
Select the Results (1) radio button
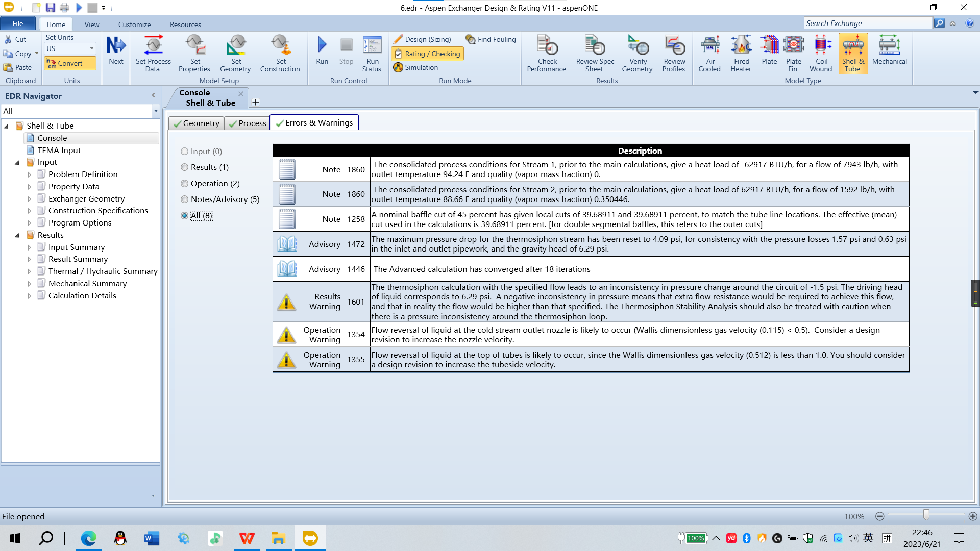[x=184, y=167]
